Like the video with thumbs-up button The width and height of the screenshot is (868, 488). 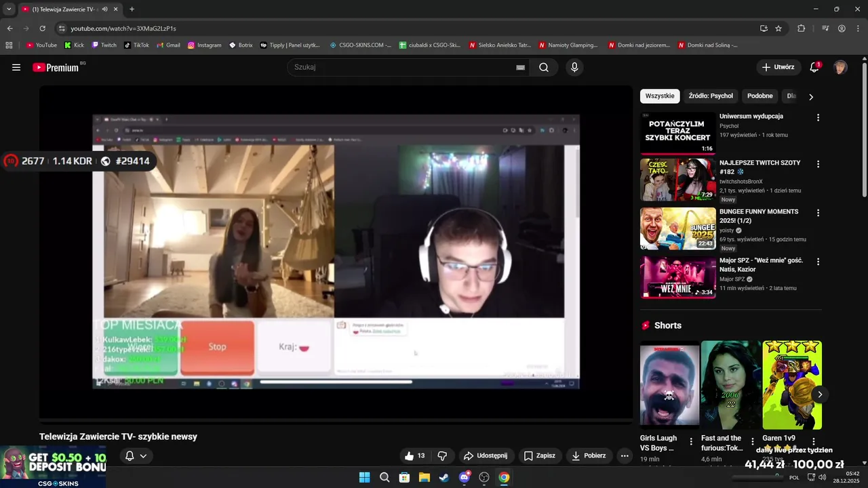414,456
